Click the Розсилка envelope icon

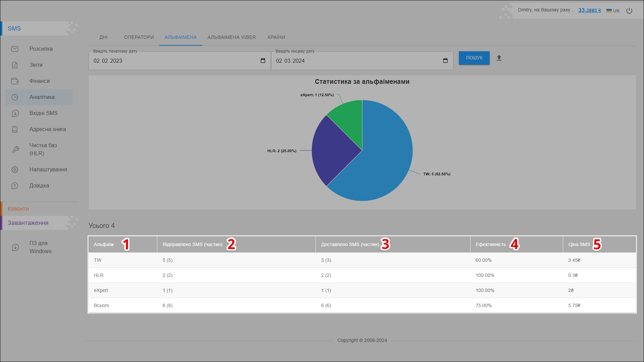coord(15,49)
